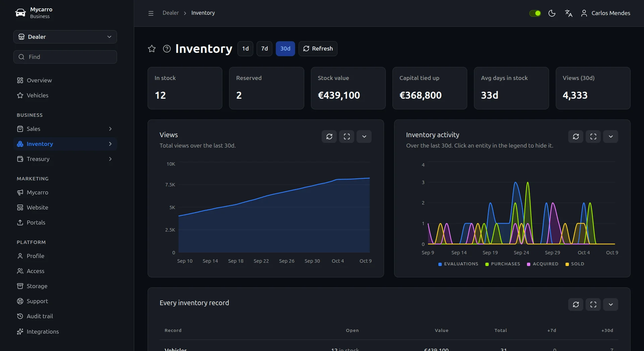Toggle the sidebar hamburger menu icon
Screen dimensions: 644x351
click(x=151, y=13)
